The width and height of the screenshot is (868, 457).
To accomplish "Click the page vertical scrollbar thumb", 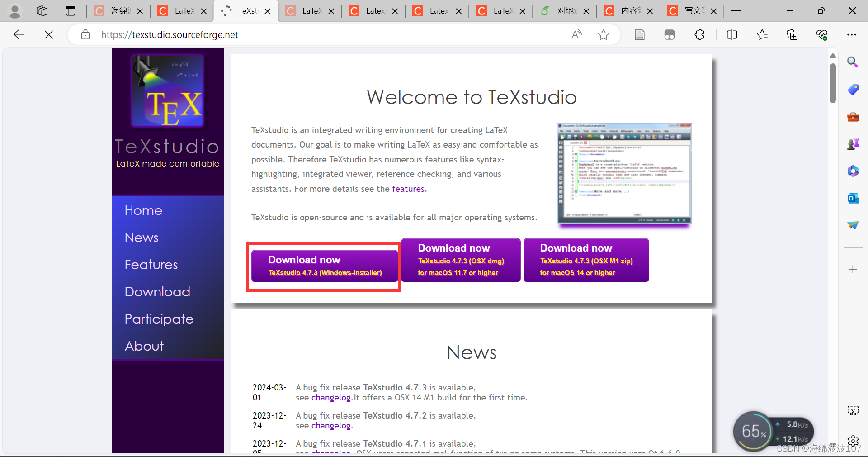I will point(833,83).
